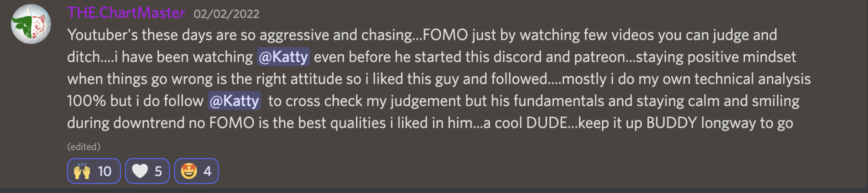This screenshot has height=193, width=868.
Task: Open the @Katty mention after 'do follow'
Action: 234,101
